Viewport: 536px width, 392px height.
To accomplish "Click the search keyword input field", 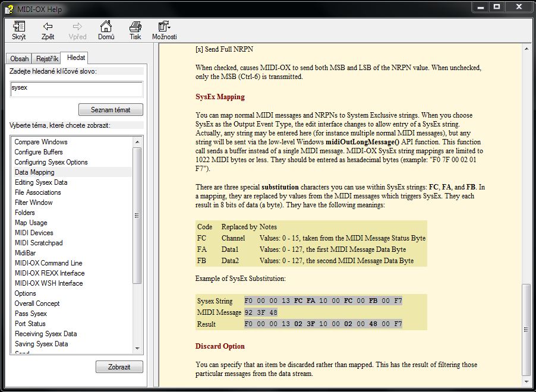I will click(77, 89).
